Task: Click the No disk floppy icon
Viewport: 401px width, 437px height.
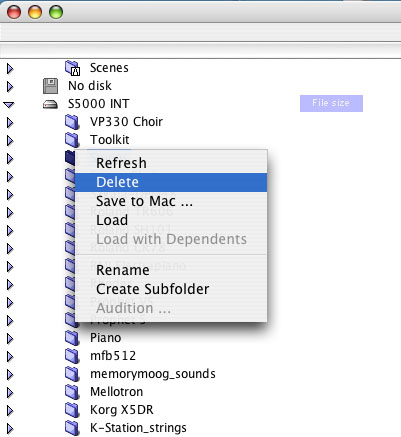Action: coord(51,86)
